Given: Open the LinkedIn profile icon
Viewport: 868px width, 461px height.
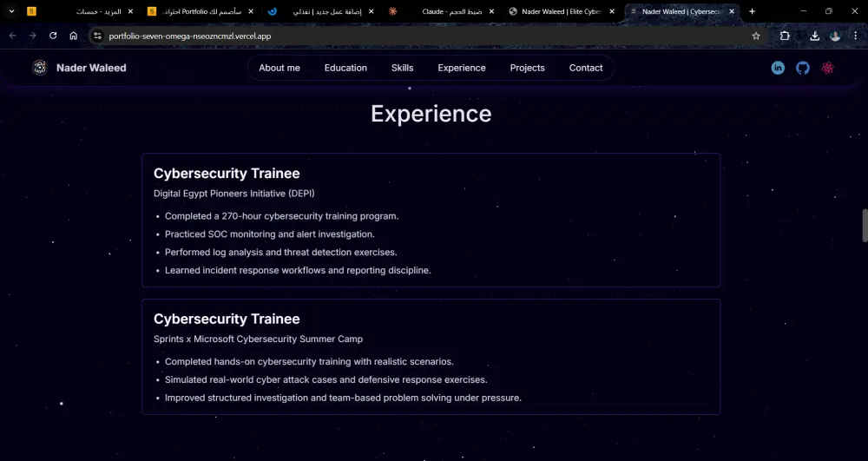Looking at the screenshot, I should [x=778, y=68].
